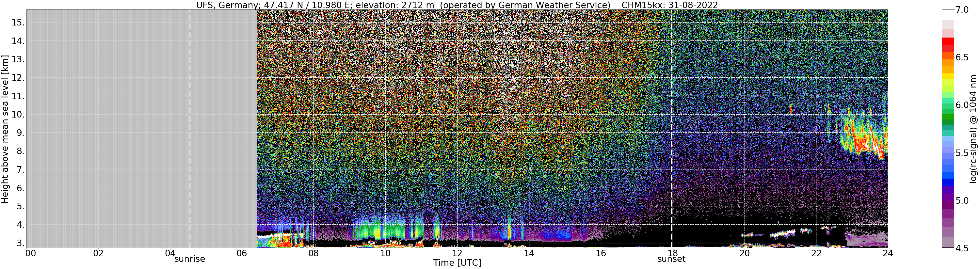The image size is (980, 269).
Task: Click the dashed sunset marker line at 18 UTC
Action: (671, 129)
